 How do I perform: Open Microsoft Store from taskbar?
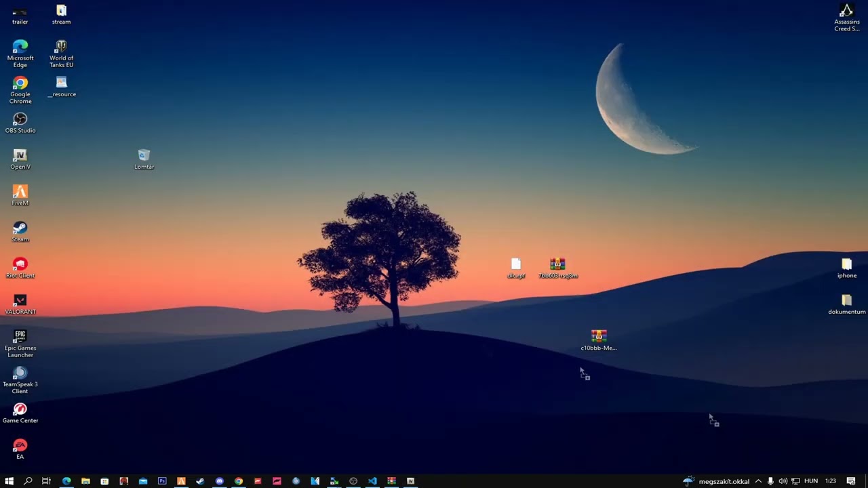point(104,481)
